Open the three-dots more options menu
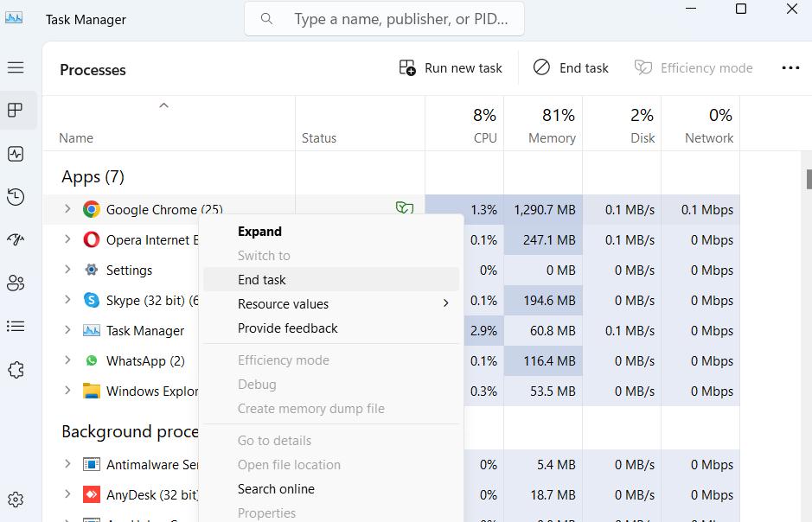Viewport: 812px width, 522px height. (790, 67)
